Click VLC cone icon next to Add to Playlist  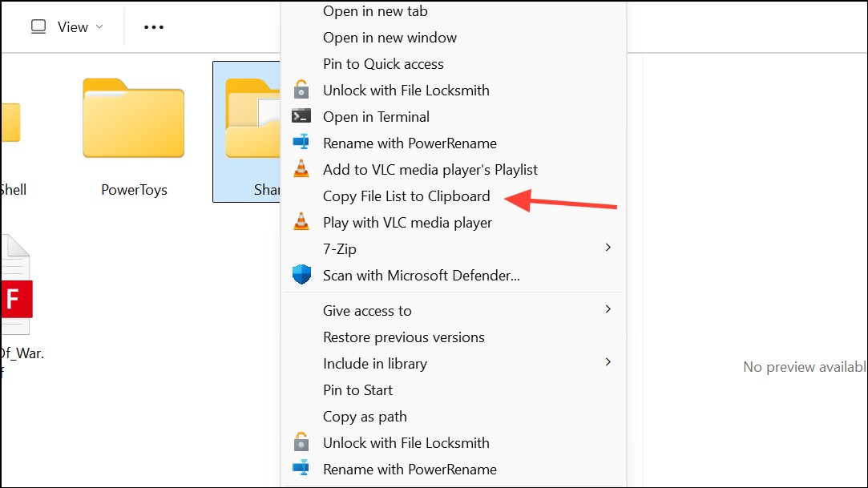pyautogui.click(x=301, y=169)
